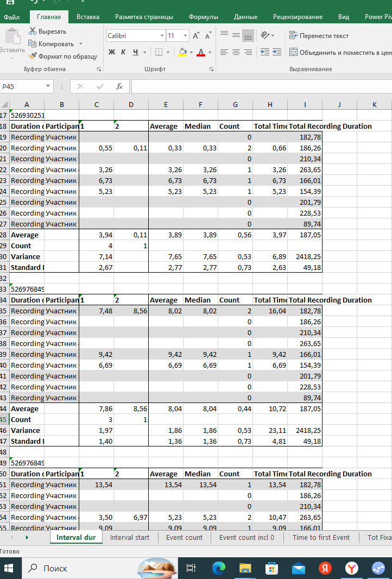Open the font size 11 dropdown
Screen dimensions: 392x579
[x=185, y=36]
